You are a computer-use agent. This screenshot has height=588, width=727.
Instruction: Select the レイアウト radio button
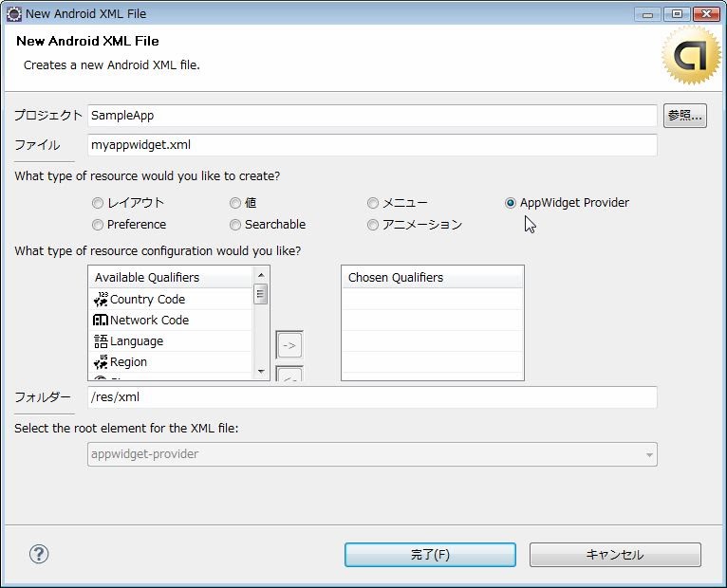pos(98,203)
